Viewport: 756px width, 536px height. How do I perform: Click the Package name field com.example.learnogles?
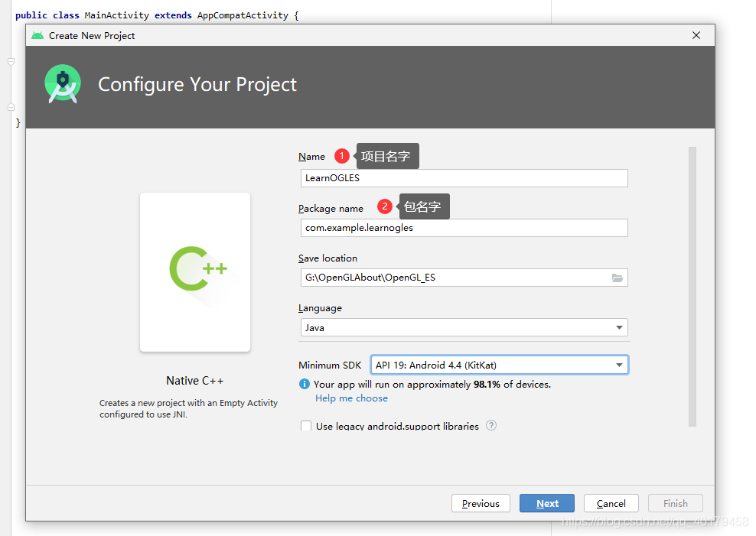coord(464,228)
